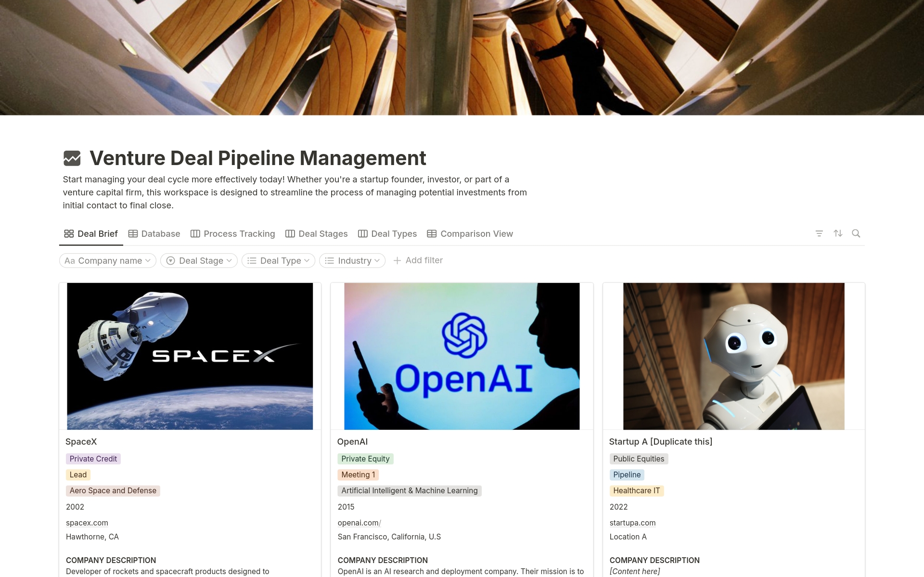The height and width of the screenshot is (577, 924).
Task: Open the openai.com link
Action: (x=358, y=523)
